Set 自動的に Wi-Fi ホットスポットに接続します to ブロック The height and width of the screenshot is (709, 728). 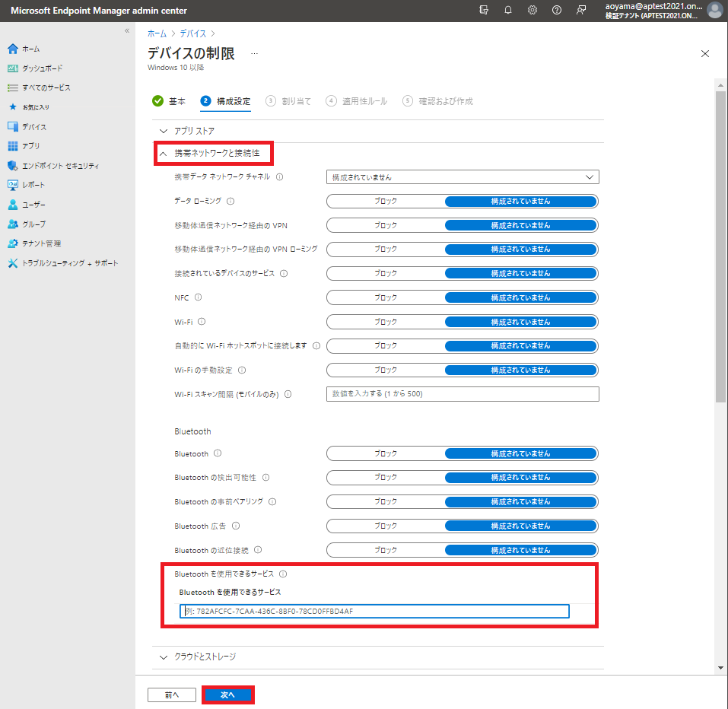tap(386, 346)
